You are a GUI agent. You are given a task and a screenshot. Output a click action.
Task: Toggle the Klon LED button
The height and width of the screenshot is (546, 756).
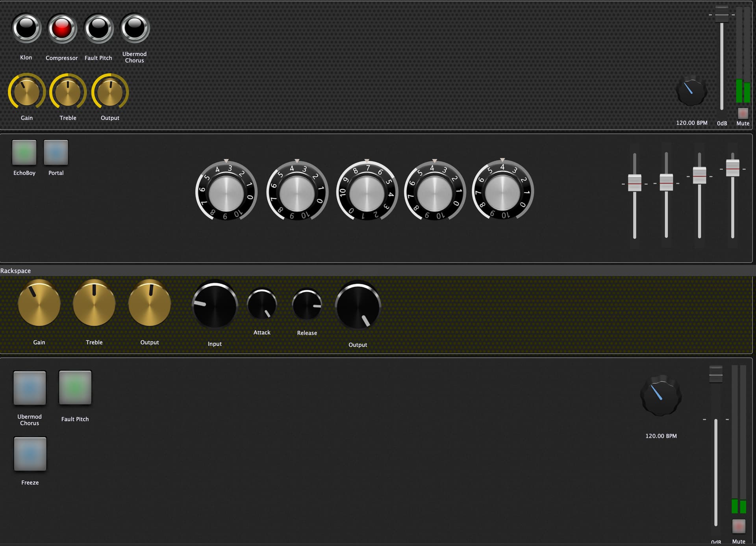coord(26,28)
